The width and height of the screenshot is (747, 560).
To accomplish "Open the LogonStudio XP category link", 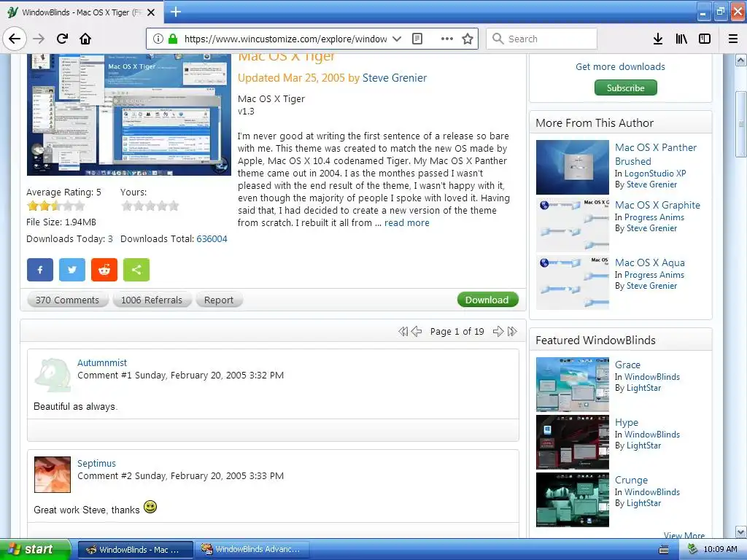I will point(655,174).
